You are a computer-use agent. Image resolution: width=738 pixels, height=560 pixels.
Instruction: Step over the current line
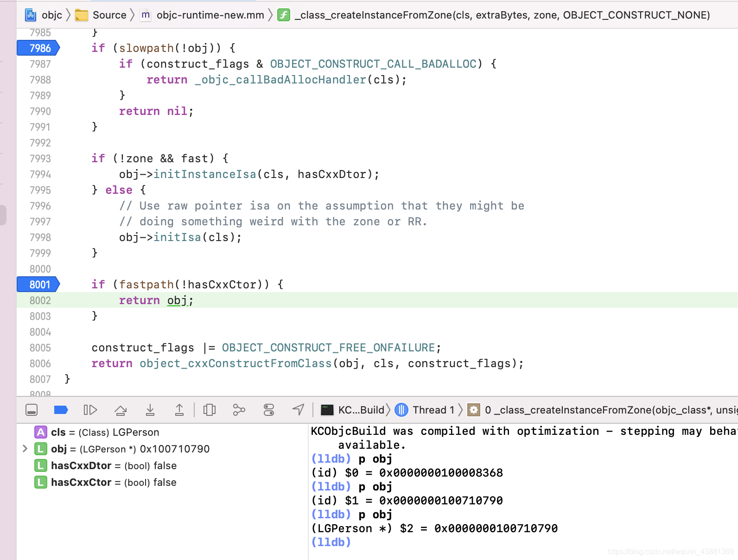(x=121, y=410)
